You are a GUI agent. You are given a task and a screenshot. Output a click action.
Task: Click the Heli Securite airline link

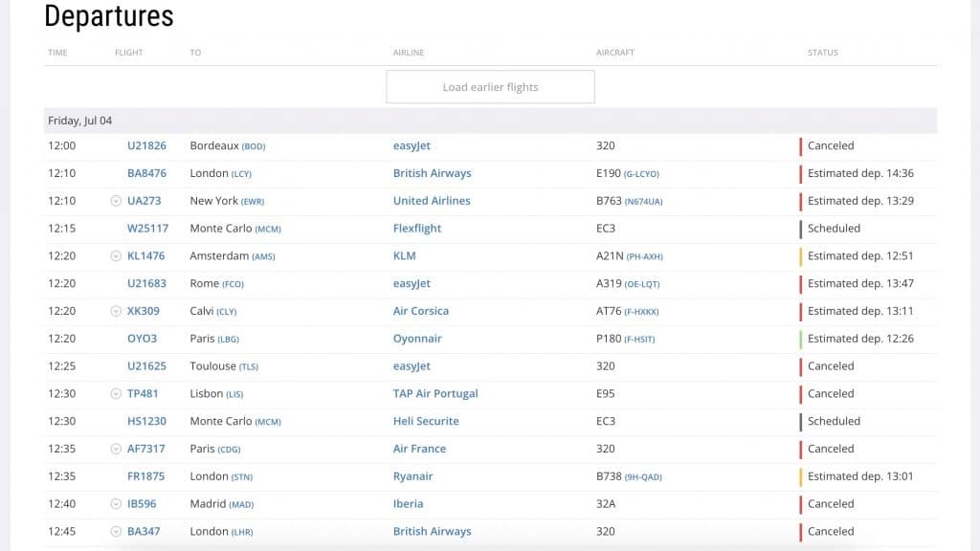(x=426, y=421)
